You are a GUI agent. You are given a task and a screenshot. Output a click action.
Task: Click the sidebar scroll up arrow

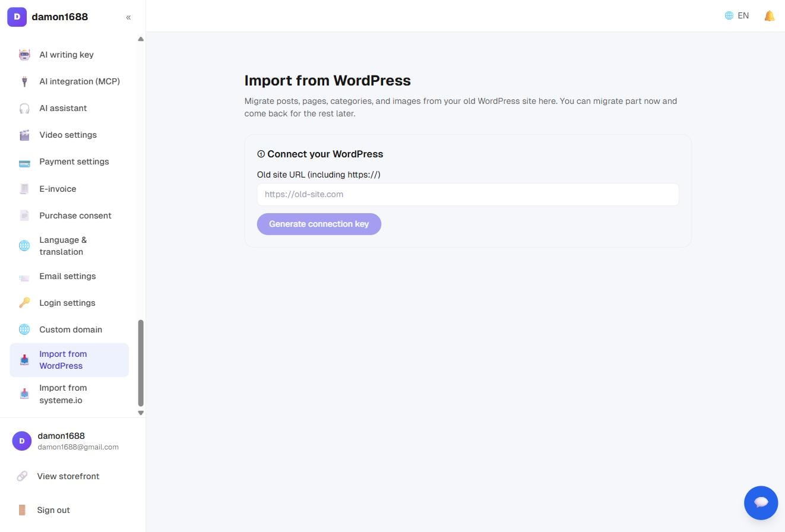click(x=141, y=39)
